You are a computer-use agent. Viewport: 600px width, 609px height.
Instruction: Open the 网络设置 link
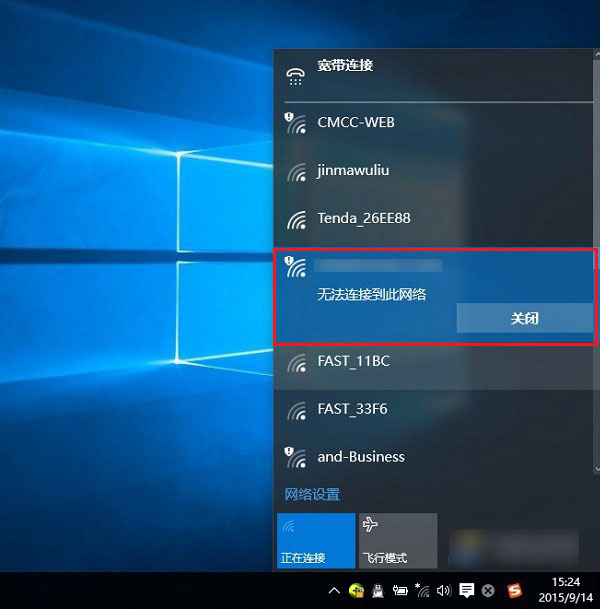point(312,494)
